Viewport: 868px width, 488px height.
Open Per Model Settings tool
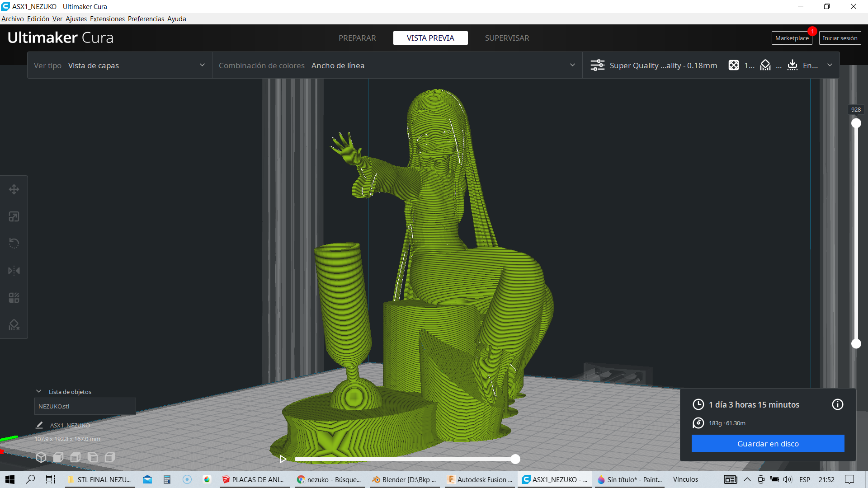click(x=14, y=298)
